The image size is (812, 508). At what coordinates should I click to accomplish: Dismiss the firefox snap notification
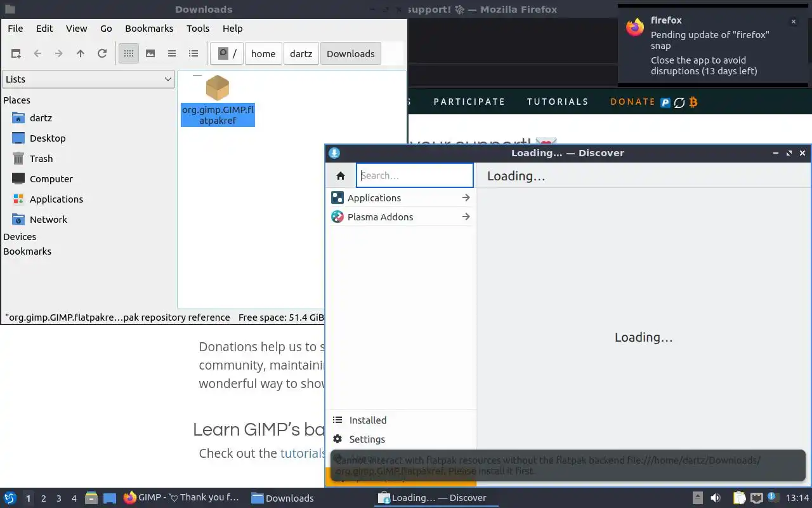click(x=793, y=22)
